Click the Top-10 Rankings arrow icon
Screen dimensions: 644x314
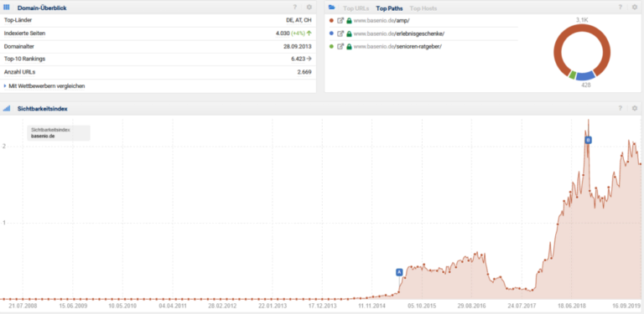coord(309,59)
